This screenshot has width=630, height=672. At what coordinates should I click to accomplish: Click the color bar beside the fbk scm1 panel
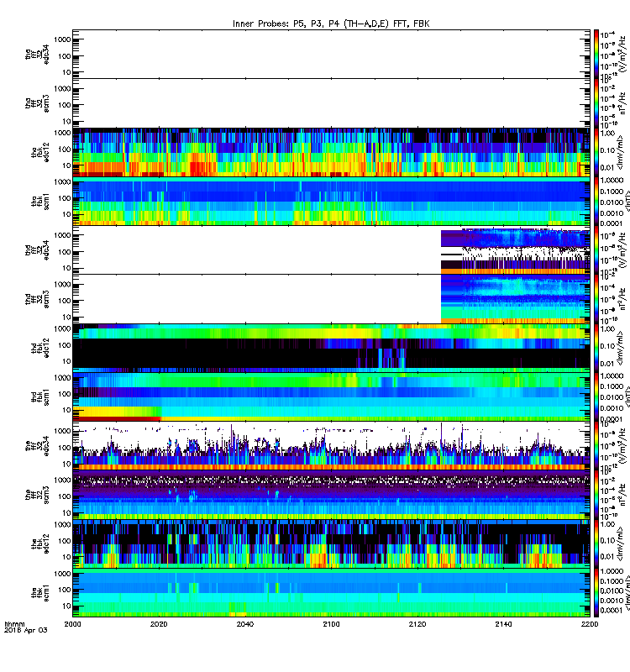coord(596,592)
